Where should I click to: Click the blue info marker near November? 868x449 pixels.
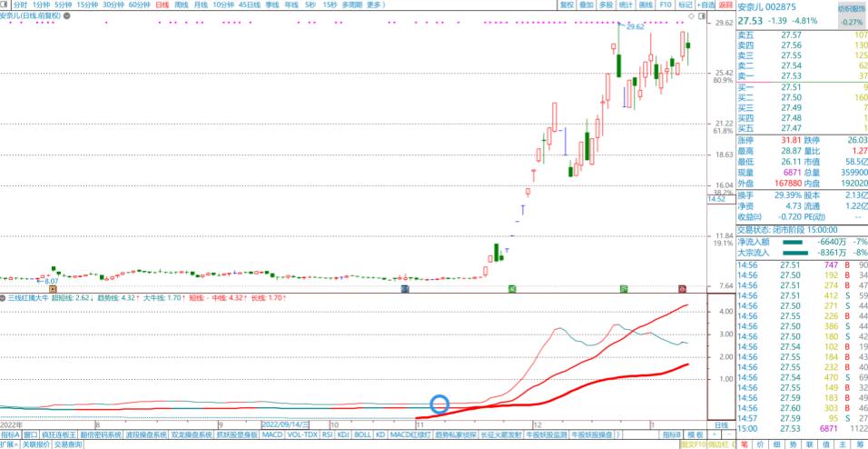(405, 289)
